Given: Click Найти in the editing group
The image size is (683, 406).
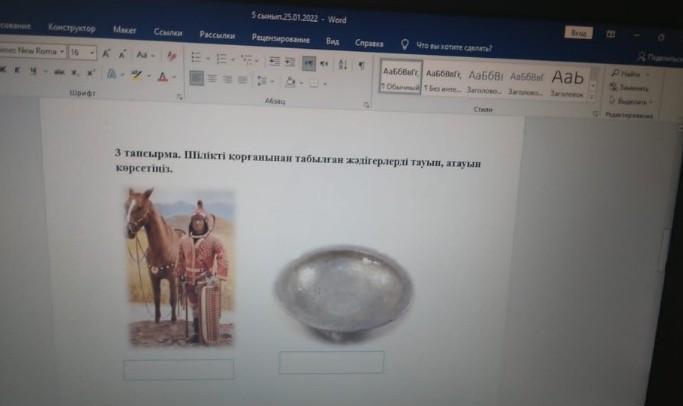Looking at the screenshot, I should (625, 74).
